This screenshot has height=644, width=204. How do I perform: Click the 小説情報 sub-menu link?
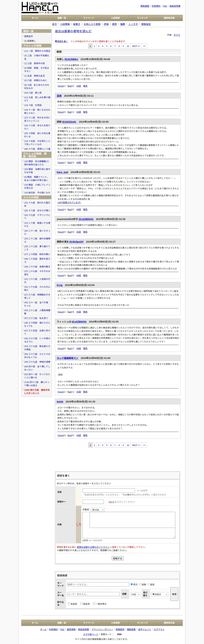[x=65, y=24]
